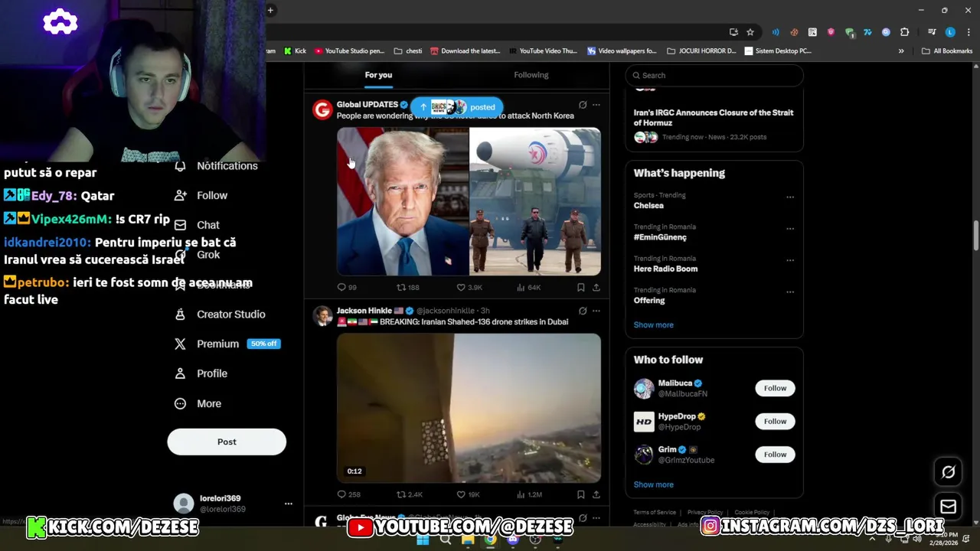The width and height of the screenshot is (980, 551).
Task: Show more under Who to follow
Action: pos(653,485)
